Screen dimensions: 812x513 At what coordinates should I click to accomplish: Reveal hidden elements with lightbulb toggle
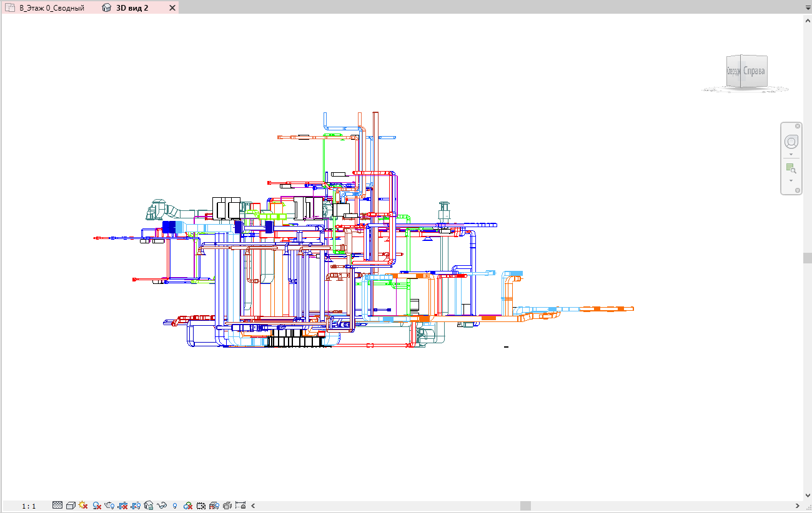click(x=174, y=506)
